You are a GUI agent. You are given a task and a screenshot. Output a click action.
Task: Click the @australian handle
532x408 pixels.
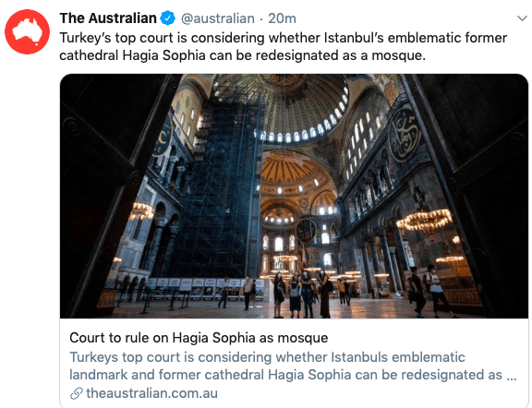click(217, 18)
